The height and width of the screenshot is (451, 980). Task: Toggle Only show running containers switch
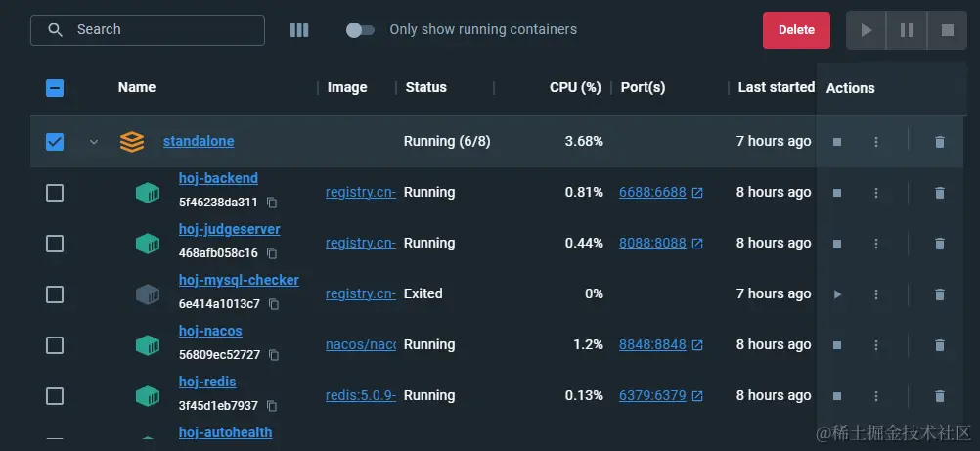(360, 30)
